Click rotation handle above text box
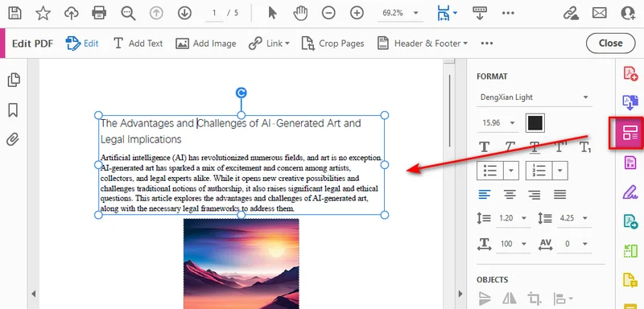This screenshot has height=309, width=644. pos(241,93)
